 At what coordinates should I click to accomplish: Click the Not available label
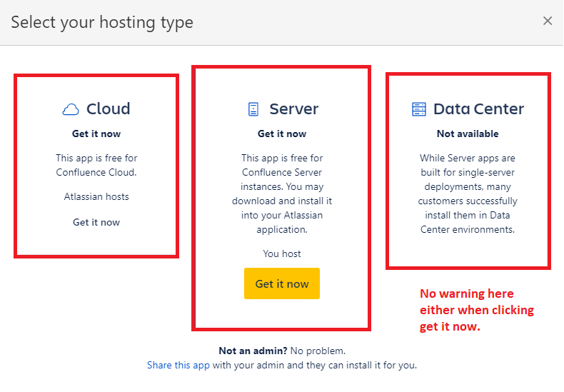pos(468,134)
